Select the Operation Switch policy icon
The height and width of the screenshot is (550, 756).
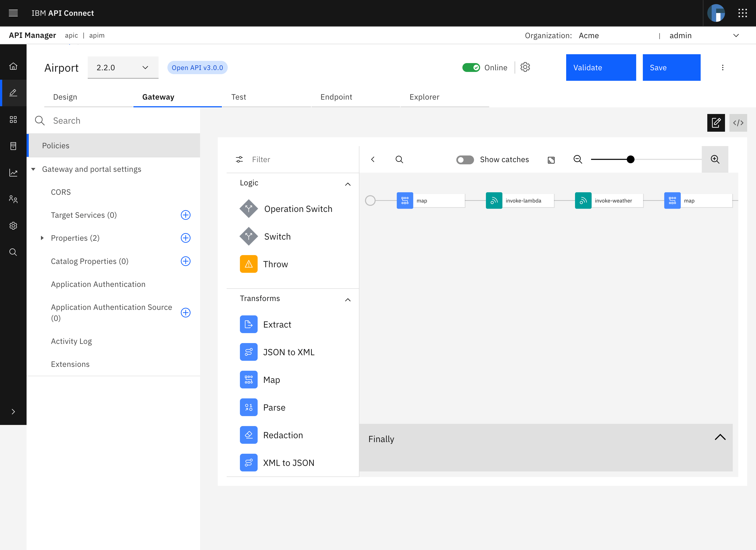[248, 209]
